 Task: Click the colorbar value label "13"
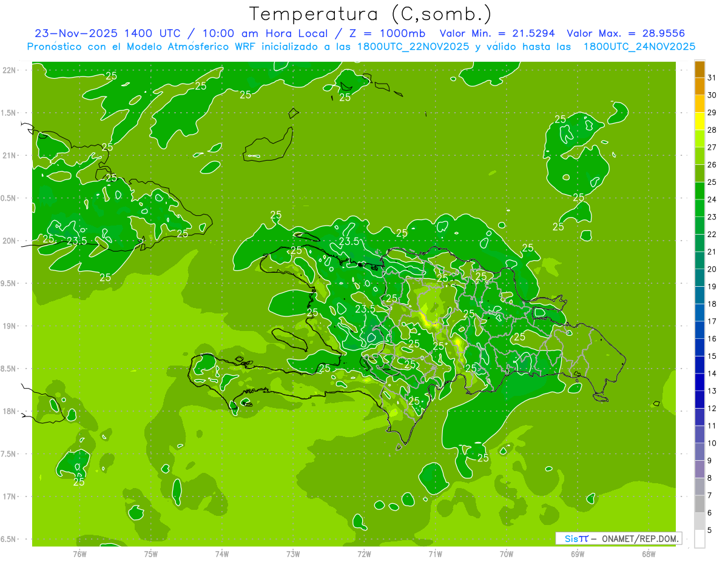(712, 391)
